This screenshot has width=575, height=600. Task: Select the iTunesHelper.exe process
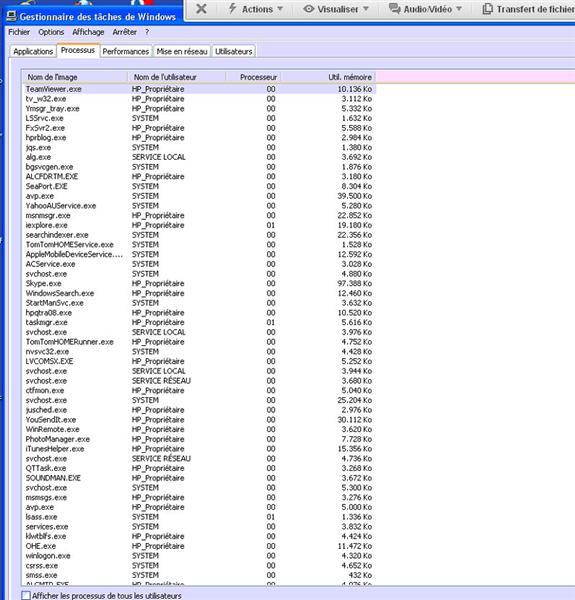click(199, 449)
